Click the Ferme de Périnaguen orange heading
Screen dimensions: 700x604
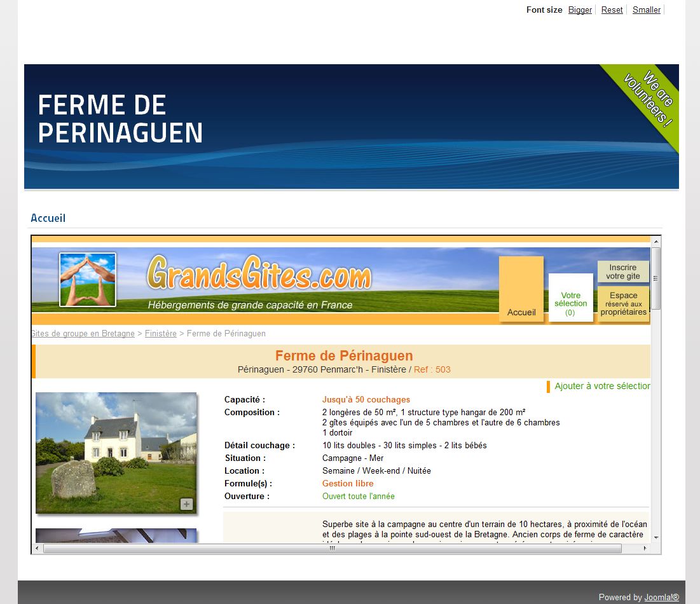tap(344, 356)
